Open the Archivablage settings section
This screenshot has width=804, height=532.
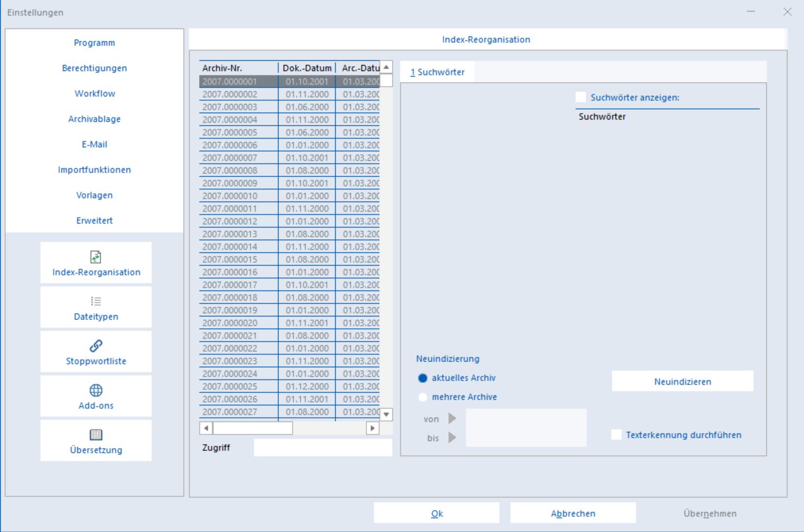(94, 119)
